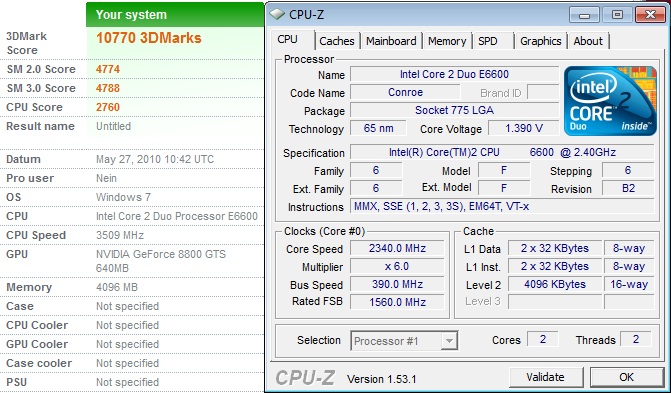
Task: Click the SM 3.0 Score value 4788
Action: (108, 88)
